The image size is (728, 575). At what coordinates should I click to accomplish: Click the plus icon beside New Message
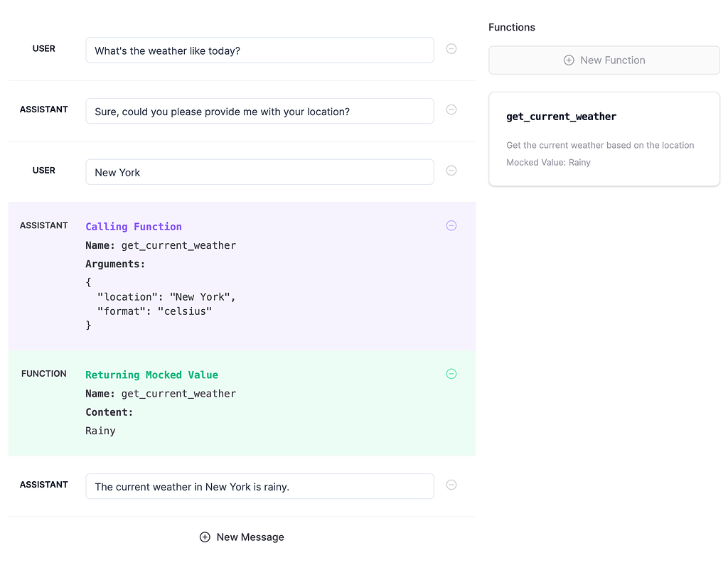[205, 537]
